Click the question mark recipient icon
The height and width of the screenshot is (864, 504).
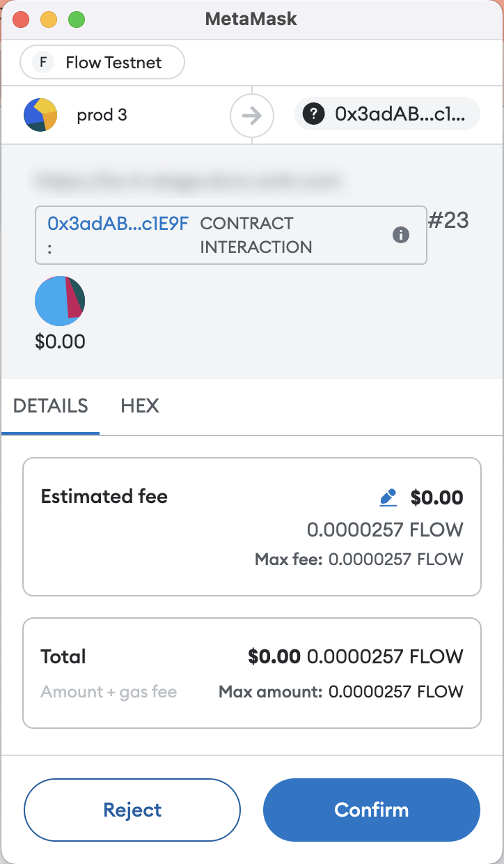point(314,114)
